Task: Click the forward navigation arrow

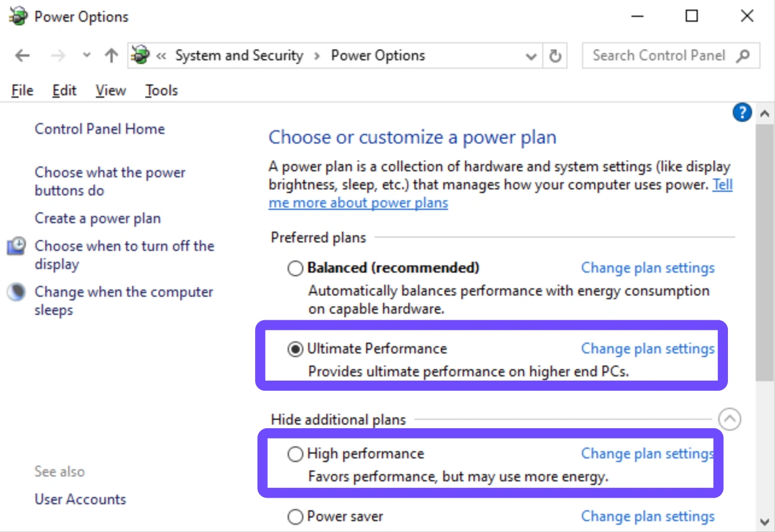Action: tap(58, 56)
